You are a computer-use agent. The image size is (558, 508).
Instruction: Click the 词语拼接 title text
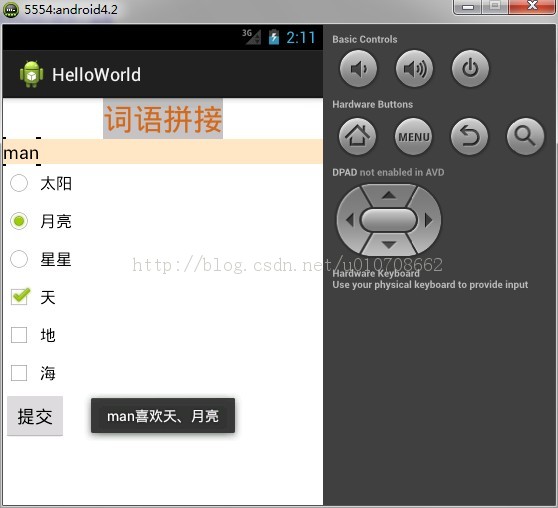(x=163, y=119)
